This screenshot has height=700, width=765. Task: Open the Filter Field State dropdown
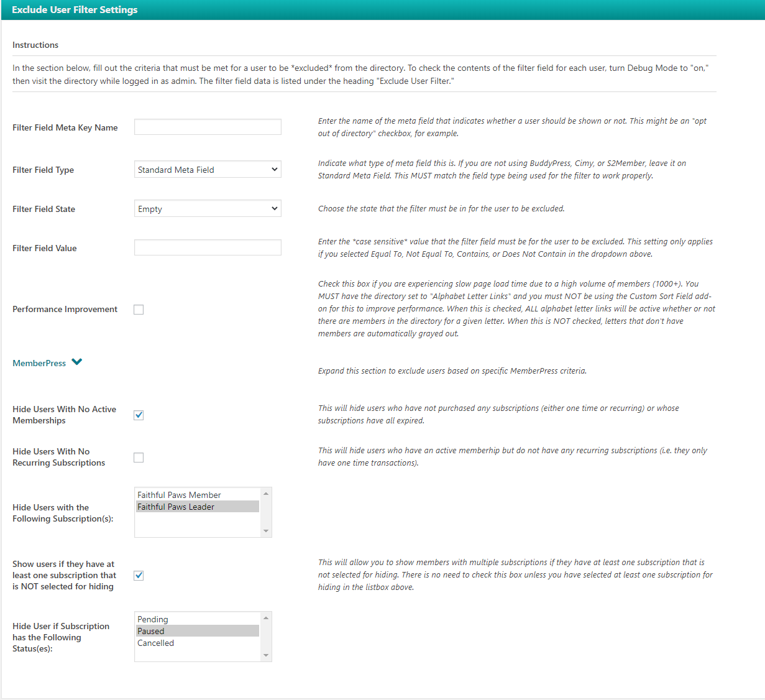pos(208,209)
